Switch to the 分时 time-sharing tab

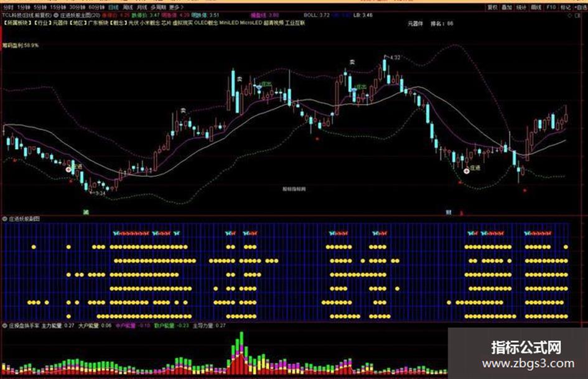(x=8, y=7)
